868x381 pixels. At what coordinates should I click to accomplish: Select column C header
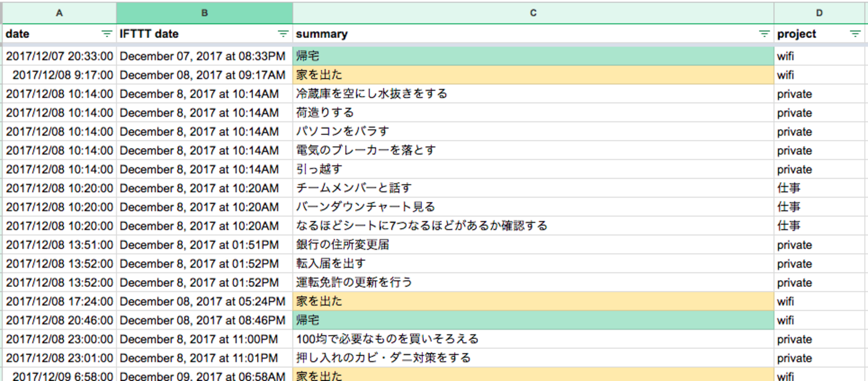(533, 13)
